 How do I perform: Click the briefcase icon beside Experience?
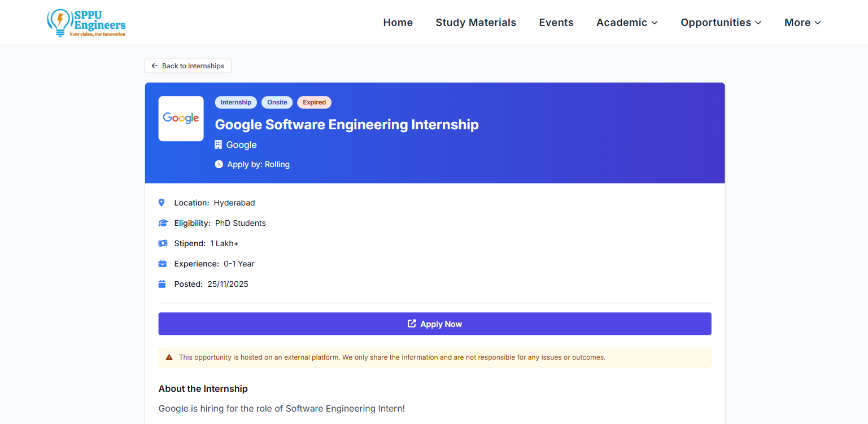click(163, 263)
